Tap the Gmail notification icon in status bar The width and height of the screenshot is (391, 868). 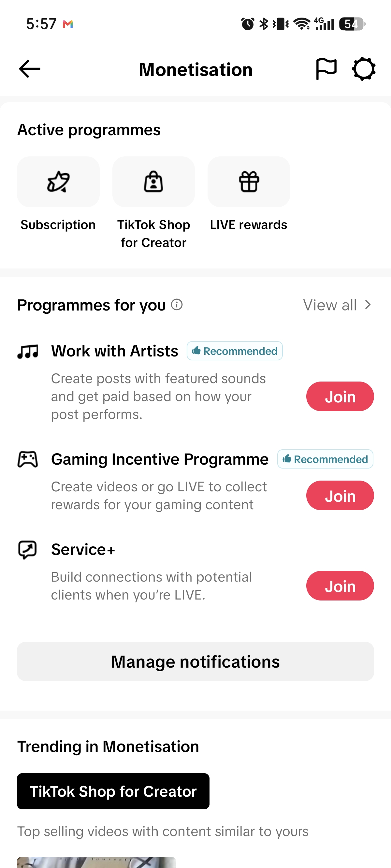[68, 24]
